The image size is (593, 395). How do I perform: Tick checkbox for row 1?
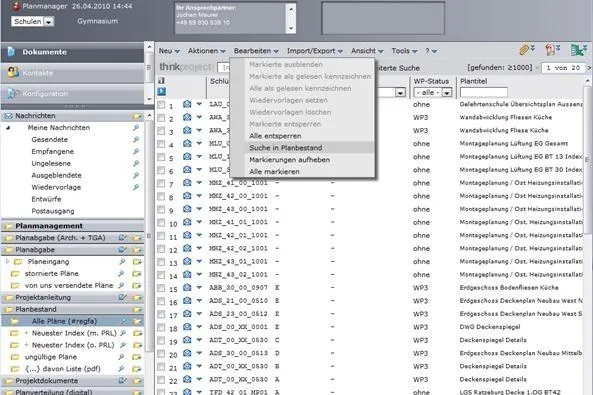click(x=161, y=105)
